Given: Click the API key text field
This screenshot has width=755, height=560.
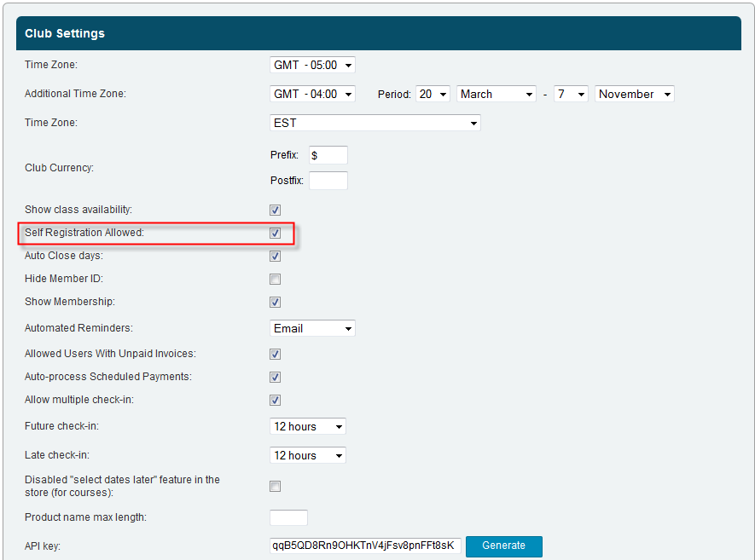Looking at the screenshot, I should (x=365, y=546).
